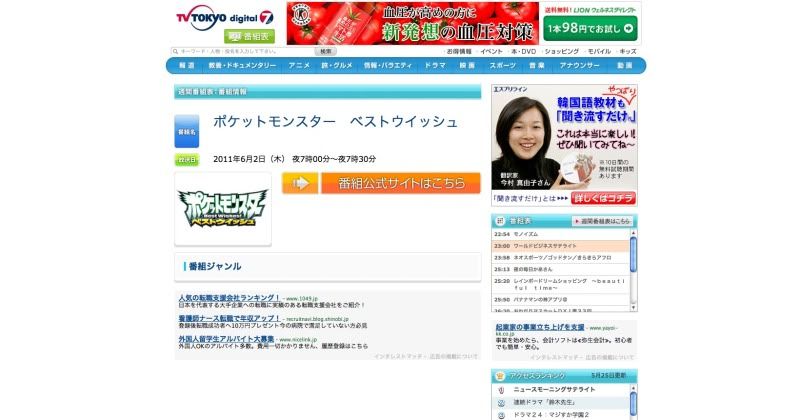Select 映画 in the navigation bar
Screen dimensions: 800x420
[467, 65]
